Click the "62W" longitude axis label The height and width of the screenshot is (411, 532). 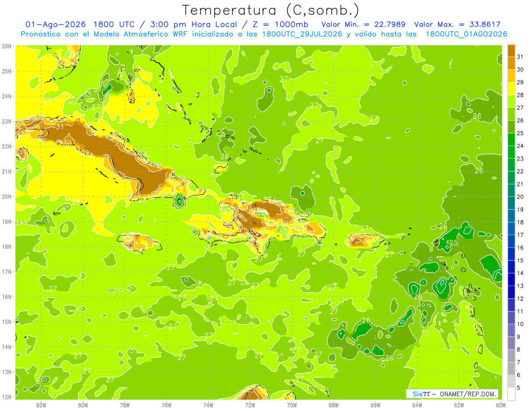pyautogui.click(x=459, y=405)
